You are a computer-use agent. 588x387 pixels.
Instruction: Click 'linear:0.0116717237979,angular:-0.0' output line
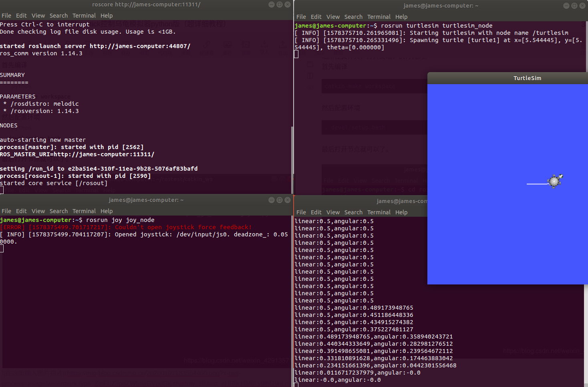point(357,373)
